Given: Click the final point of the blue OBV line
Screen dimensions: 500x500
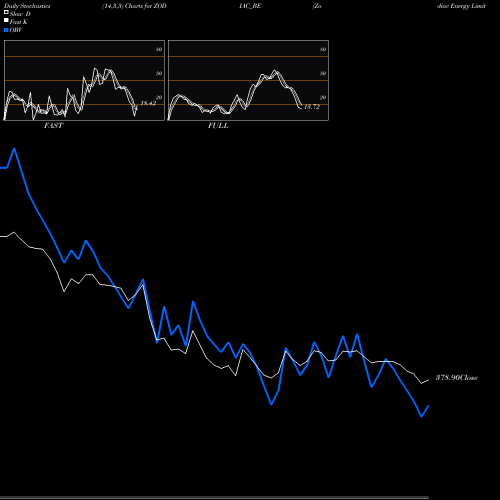Looking at the screenshot, I should click(428, 406).
